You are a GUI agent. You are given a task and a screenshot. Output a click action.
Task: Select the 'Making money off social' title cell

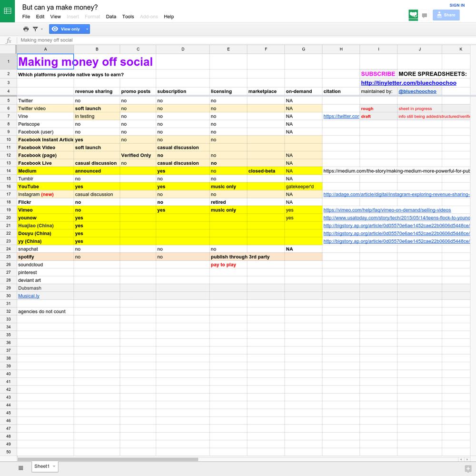tap(45, 61)
